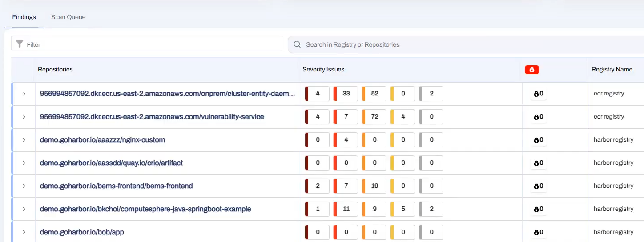This screenshot has height=242, width=644.
Task: Expand the cluster-entity-daemon repository row
Action: [24, 94]
